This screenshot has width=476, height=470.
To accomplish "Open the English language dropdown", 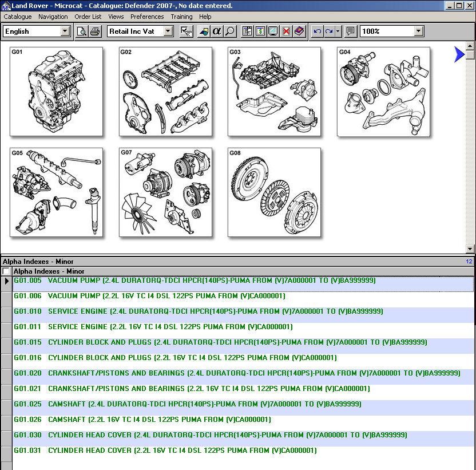I will click(x=64, y=31).
